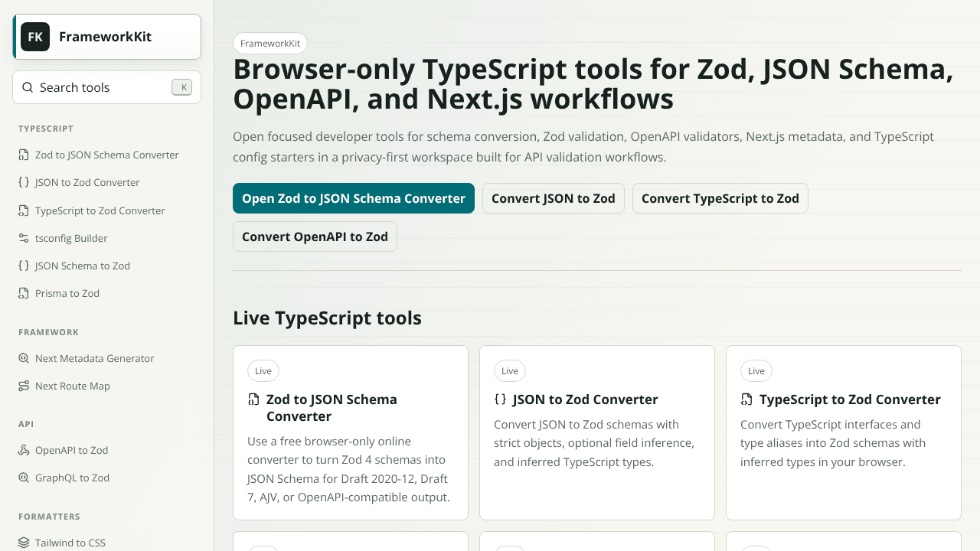Open the JSON to Zod Converter card title
The width and height of the screenshot is (980, 551).
pos(585,399)
